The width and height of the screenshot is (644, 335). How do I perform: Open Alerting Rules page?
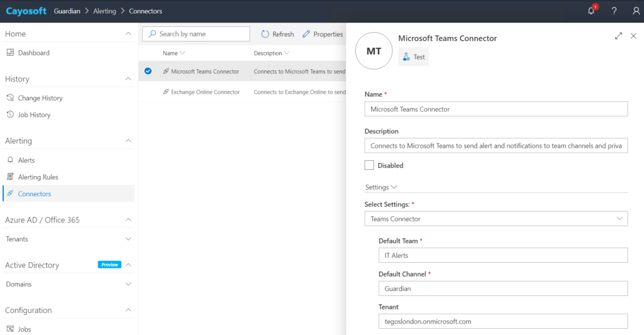(x=38, y=177)
